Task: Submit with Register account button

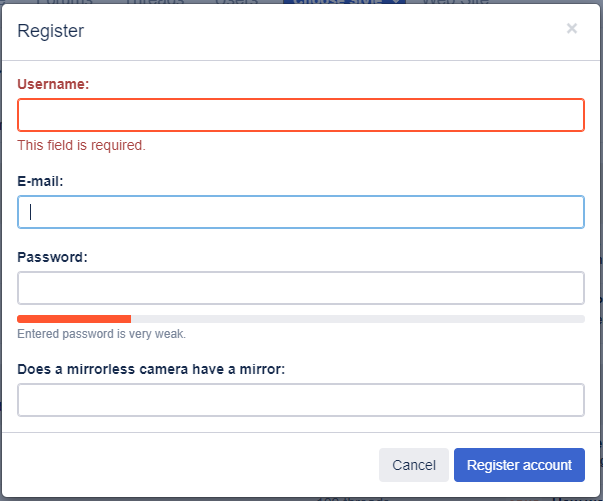Action: (x=519, y=465)
